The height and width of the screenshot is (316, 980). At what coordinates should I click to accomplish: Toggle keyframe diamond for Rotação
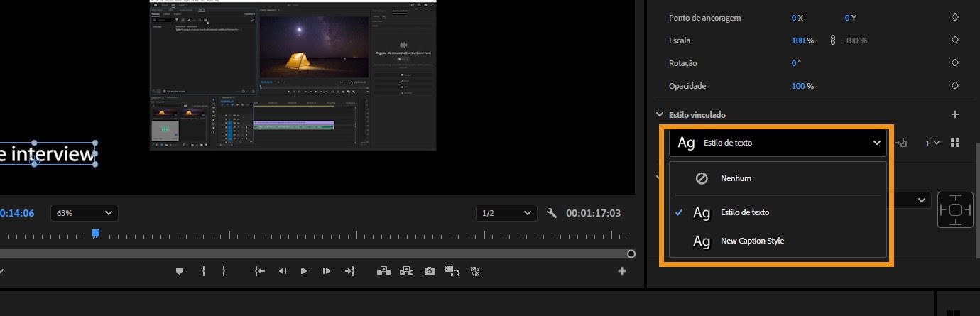coord(955,63)
